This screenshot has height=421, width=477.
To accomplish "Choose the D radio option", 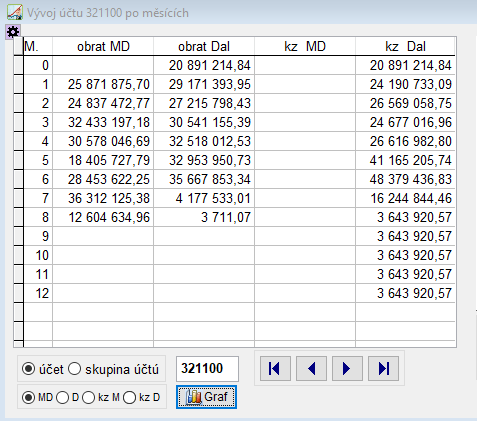I will click(63, 397).
